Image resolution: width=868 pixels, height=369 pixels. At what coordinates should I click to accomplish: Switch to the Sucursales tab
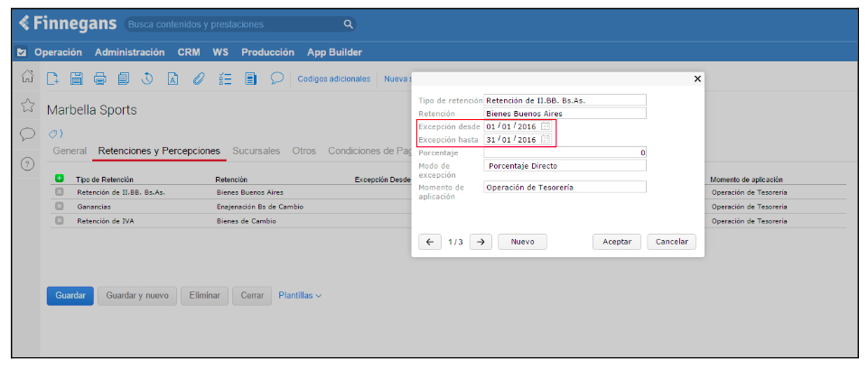pos(257,151)
